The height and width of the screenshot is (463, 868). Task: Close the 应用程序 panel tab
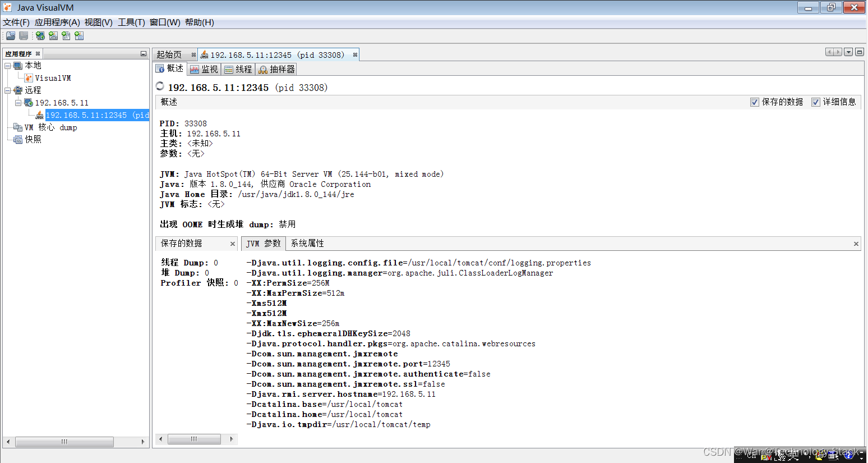(38, 54)
